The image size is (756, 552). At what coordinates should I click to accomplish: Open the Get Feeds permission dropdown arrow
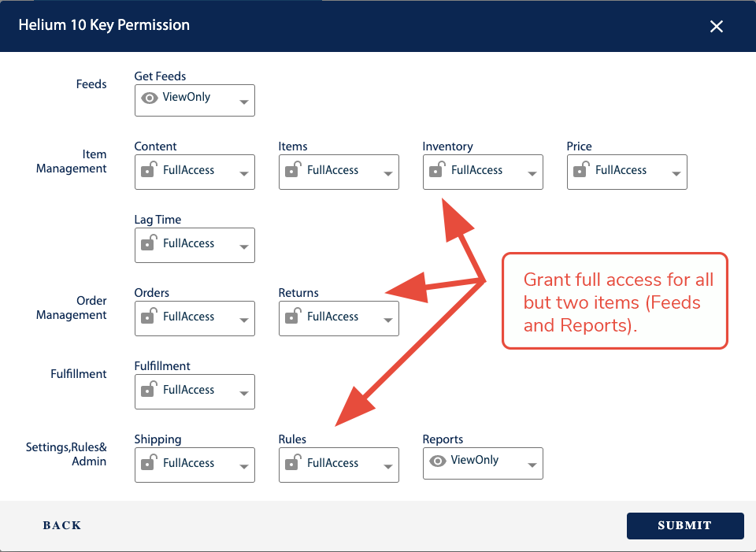(x=244, y=102)
